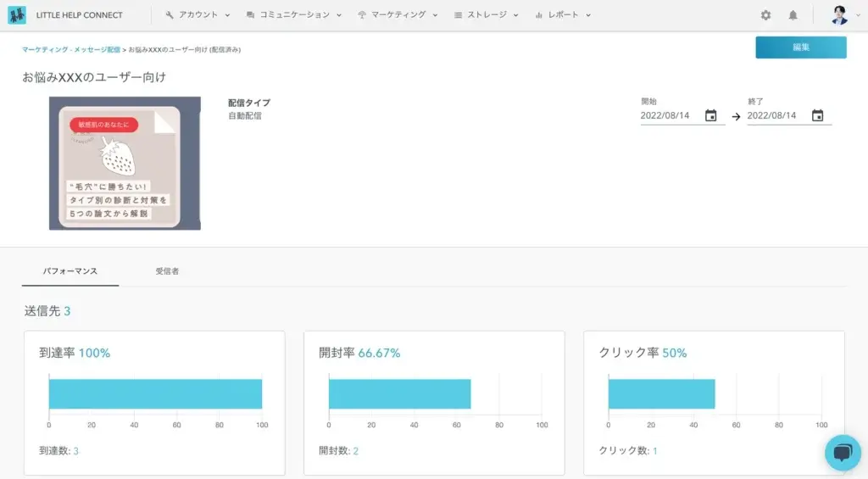Image resolution: width=868 pixels, height=479 pixels.
Task: Click the 開始 date input field
Action: [x=671, y=116]
